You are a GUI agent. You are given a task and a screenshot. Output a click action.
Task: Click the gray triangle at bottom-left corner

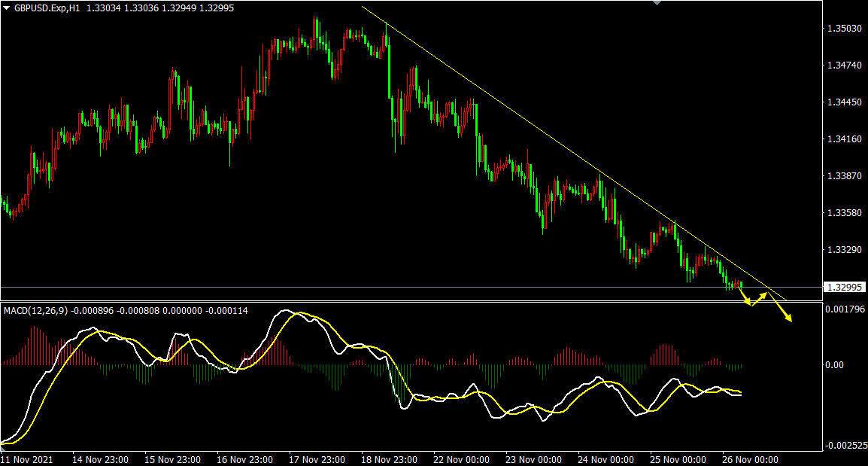(3, 449)
